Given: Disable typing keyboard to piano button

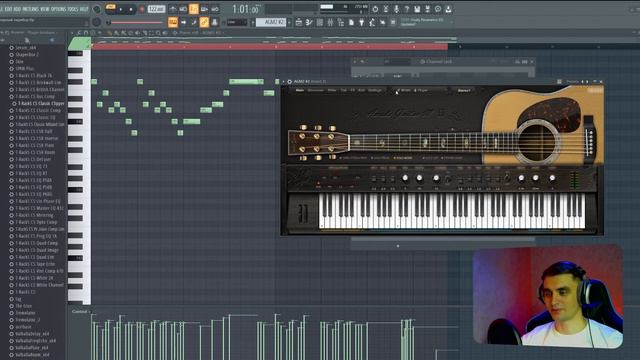Looking at the screenshot, I should point(173,22).
